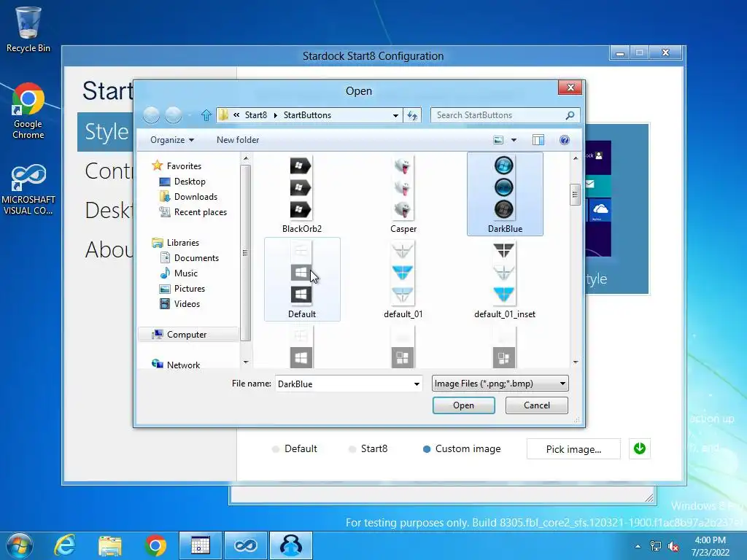Select the default_01_inset start button image
The image size is (747, 560).
[505, 279]
